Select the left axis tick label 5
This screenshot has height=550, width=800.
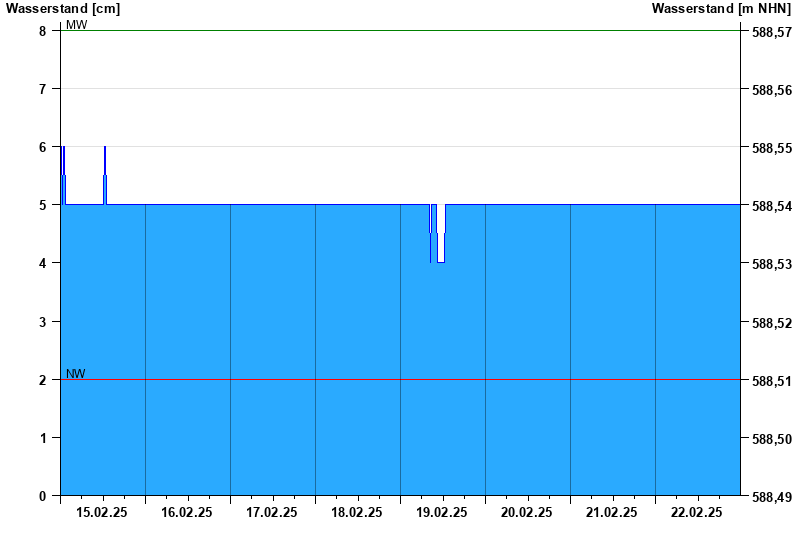click(43, 205)
